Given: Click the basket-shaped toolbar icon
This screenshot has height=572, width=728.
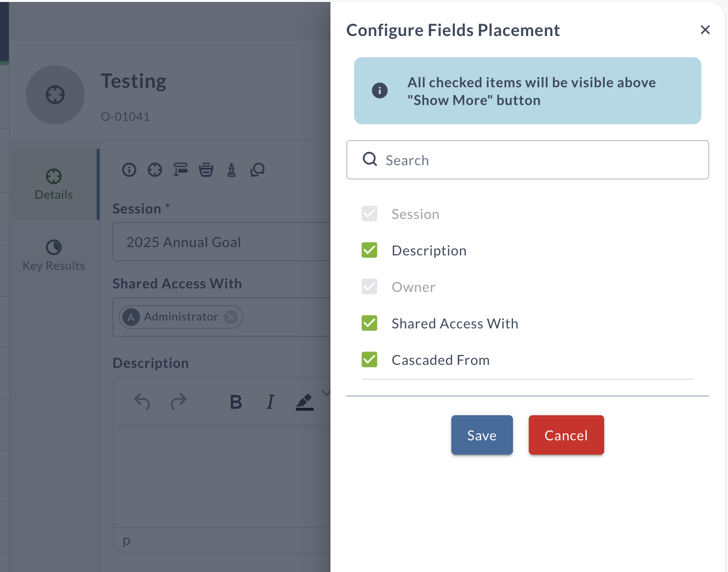Looking at the screenshot, I should point(206,170).
